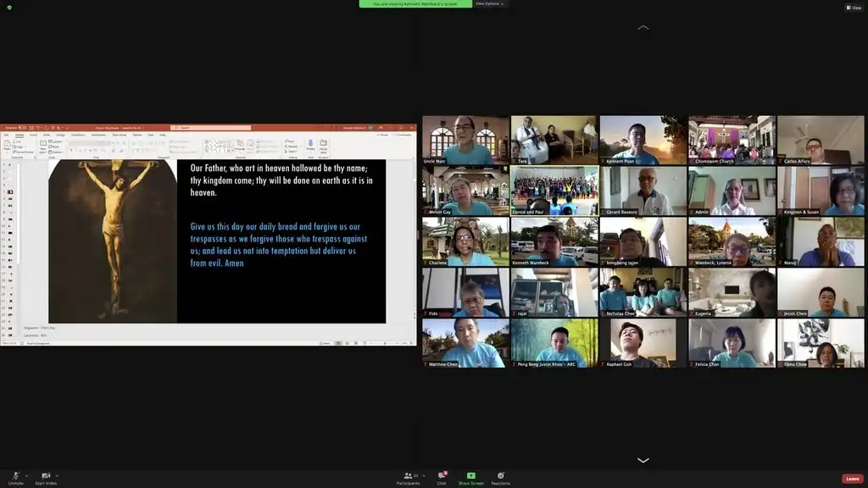This screenshot has width=868, height=488.
Task: Open the Review tab in PowerPoint
Action: click(x=137, y=135)
